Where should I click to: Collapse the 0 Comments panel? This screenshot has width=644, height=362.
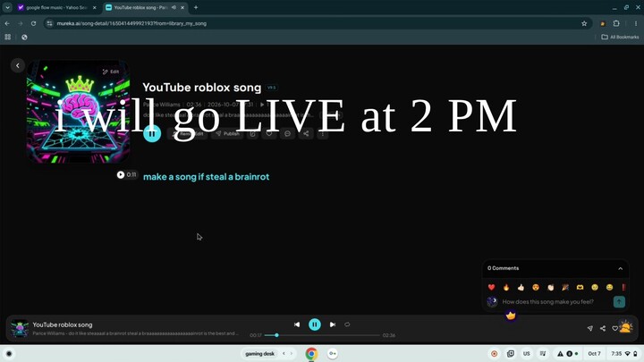pyautogui.click(x=620, y=268)
